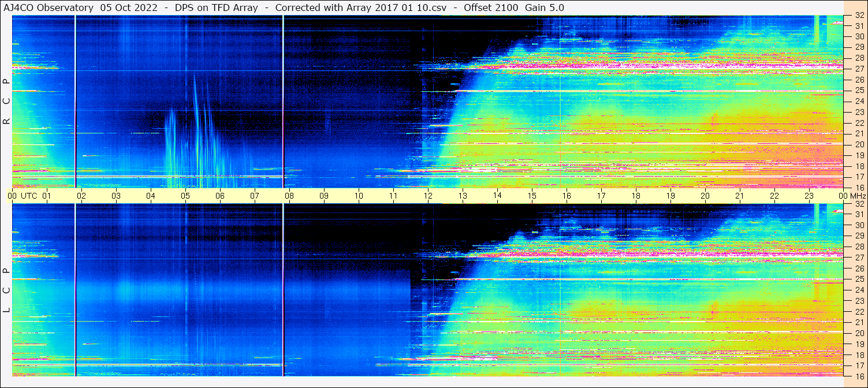Viewport: 868px width, 388px height.
Task: Select the 25 MHz label on the upper frequency scale
Action: [x=858, y=91]
